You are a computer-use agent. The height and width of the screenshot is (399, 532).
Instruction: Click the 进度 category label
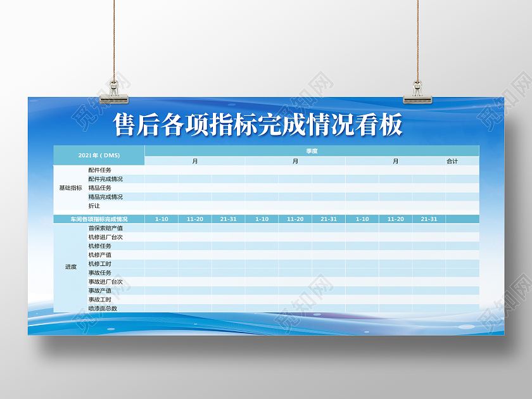(70, 267)
